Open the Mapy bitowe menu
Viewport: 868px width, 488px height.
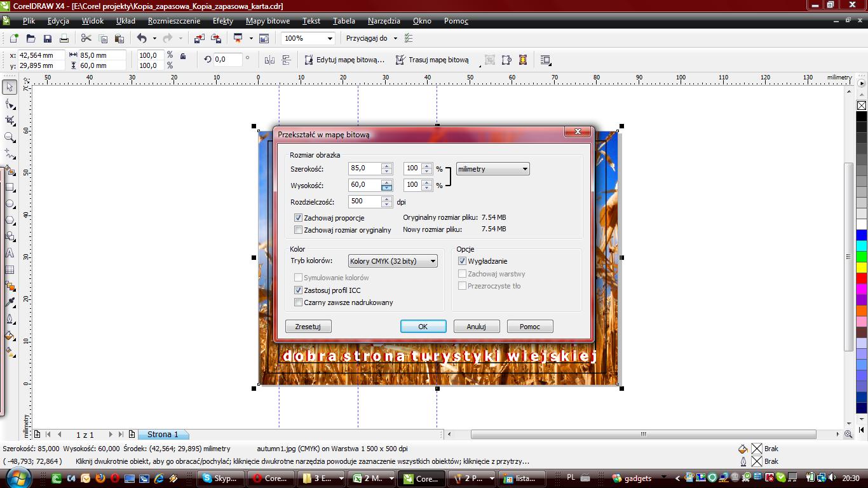[x=268, y=21]
